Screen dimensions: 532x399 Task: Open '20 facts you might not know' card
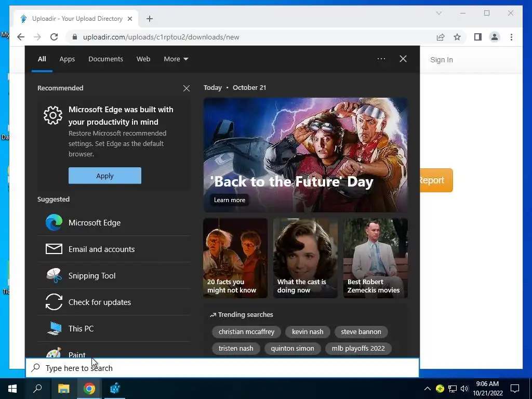pos(235,258)
